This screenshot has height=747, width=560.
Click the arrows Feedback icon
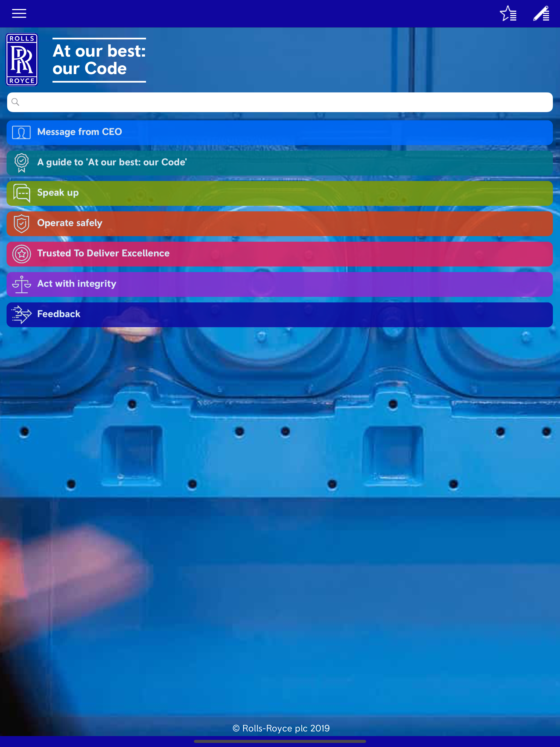point(22,315)
